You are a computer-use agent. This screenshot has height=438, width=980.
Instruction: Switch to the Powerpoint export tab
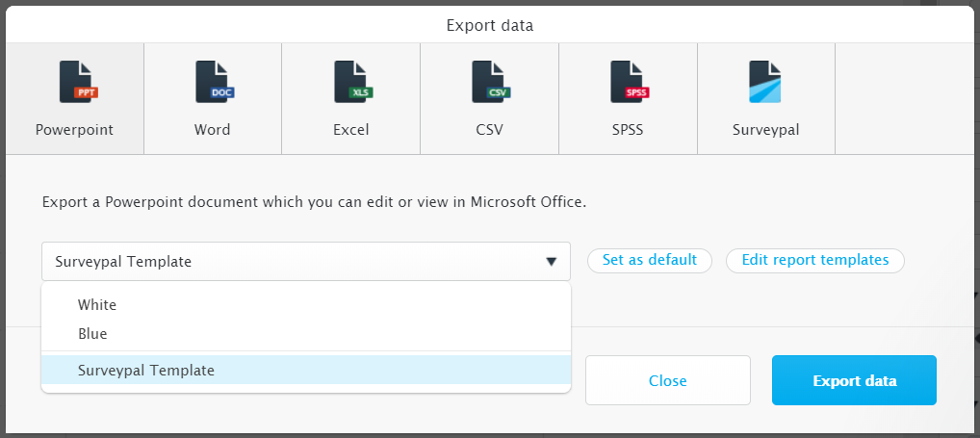point(75,99)
